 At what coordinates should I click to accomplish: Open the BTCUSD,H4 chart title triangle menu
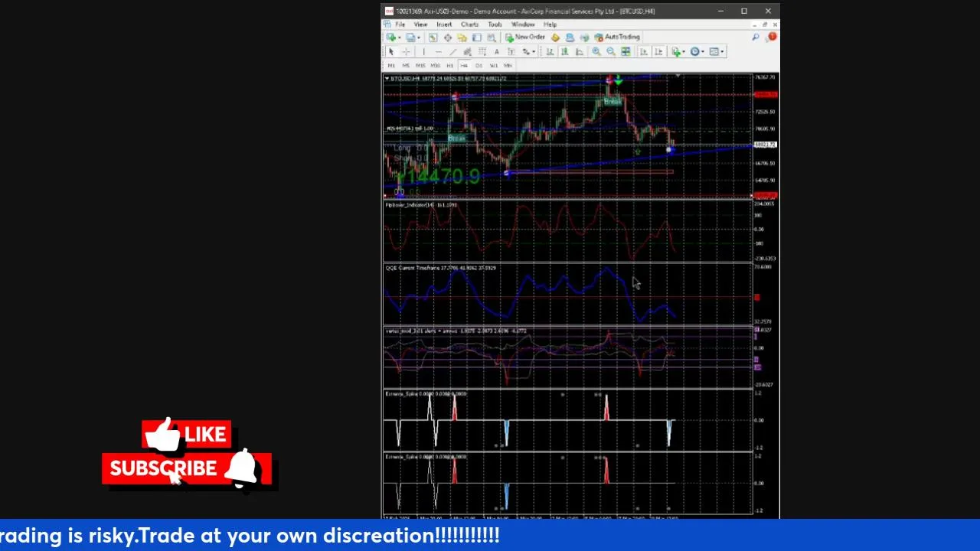(x=386, y=78)
